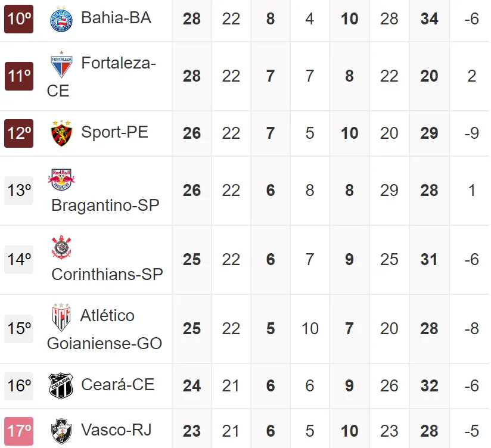Click the 14º gray position badge
Screen dimensions: 491x448
pyautogui.click(x=19, y=260)
